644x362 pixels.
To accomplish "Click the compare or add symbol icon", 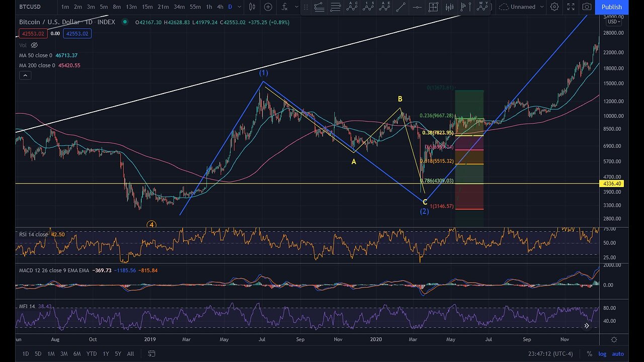I will [268, 7].
